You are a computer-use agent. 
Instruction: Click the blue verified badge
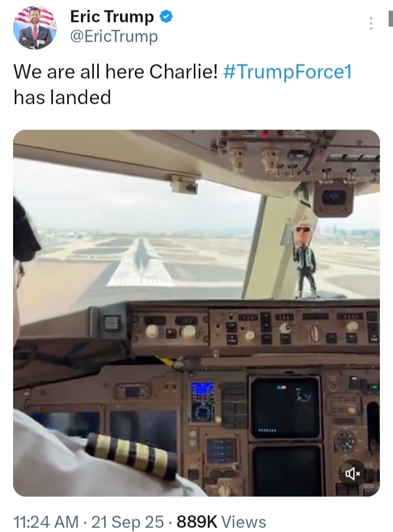pos(166,16)
